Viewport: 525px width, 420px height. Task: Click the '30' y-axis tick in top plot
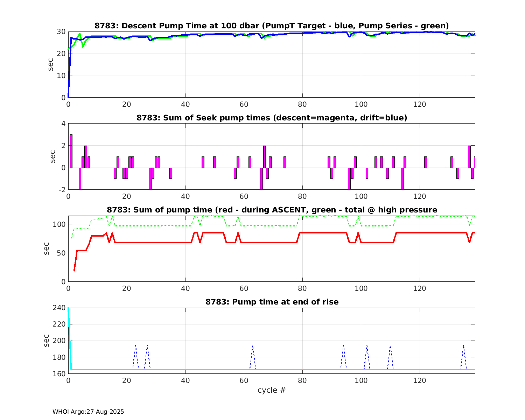[61, 31]
